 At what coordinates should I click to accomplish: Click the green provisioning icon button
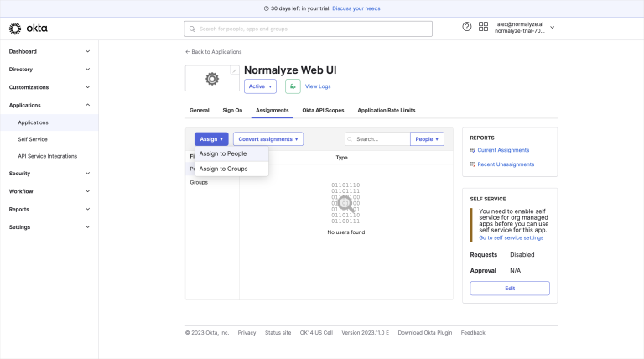293,86
